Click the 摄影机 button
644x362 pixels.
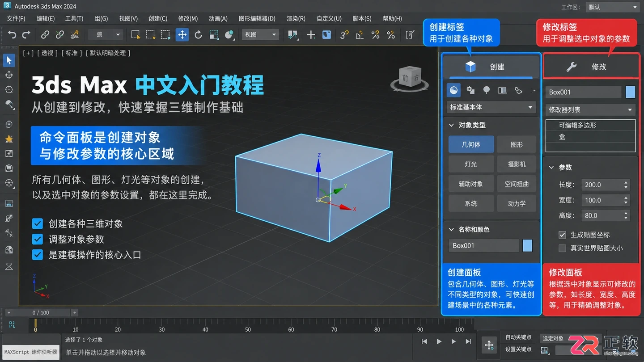point(517,164)
